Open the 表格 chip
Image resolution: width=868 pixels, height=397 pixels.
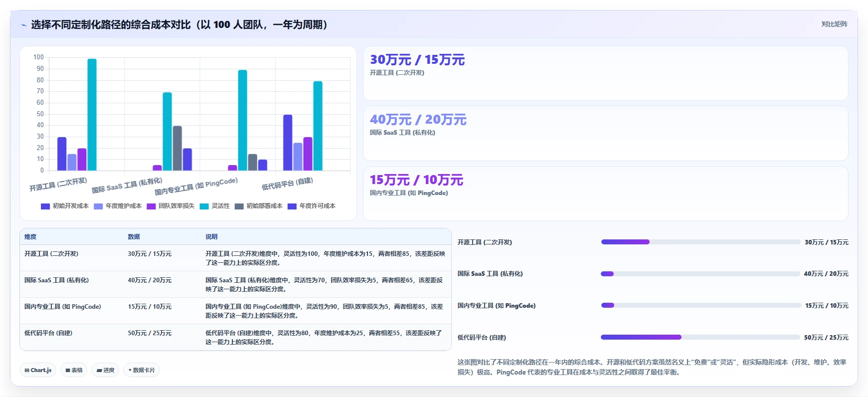point(74,370)
